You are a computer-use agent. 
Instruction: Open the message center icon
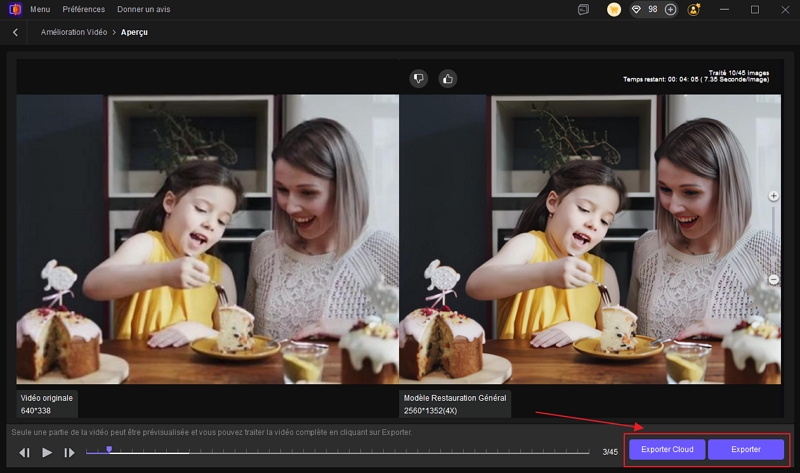click(583, 9)
